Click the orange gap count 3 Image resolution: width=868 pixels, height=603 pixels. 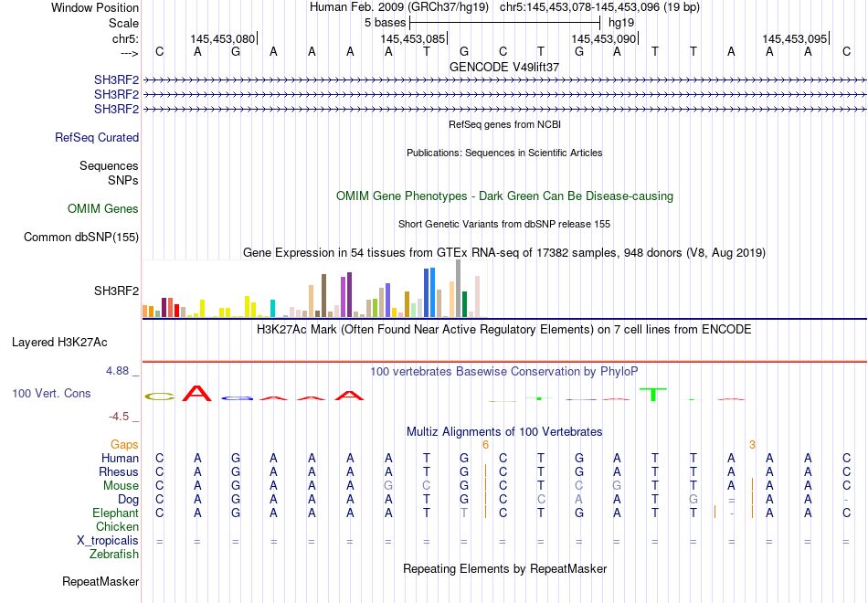(752, 445)
